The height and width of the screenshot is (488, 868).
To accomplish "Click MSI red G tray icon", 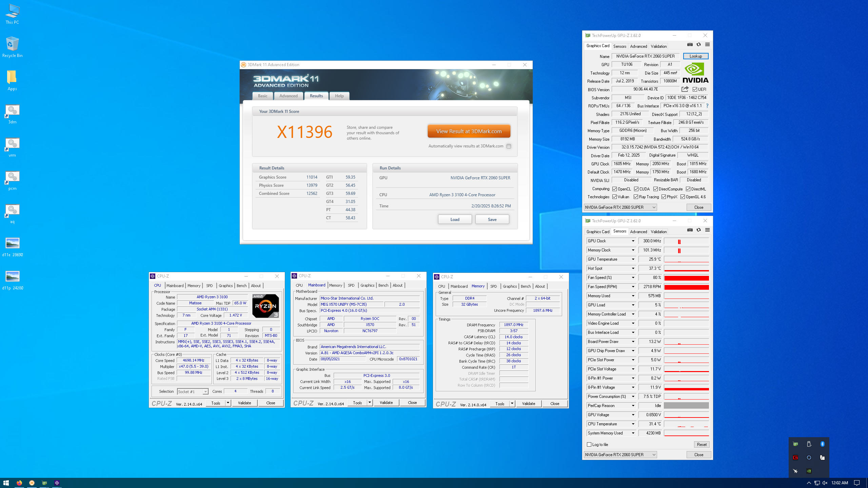I will 795,457.
